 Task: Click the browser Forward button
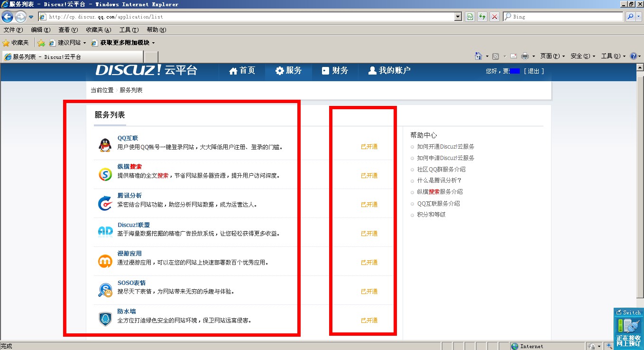pos(20,17)
